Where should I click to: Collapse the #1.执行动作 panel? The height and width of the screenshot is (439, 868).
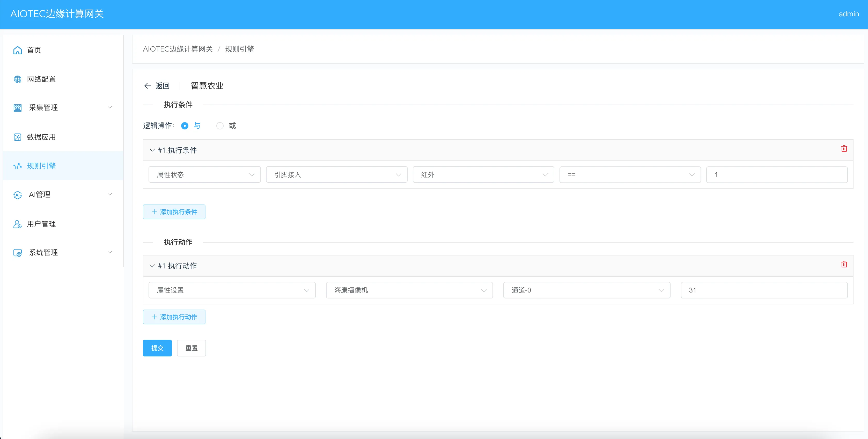coord(152,266)
